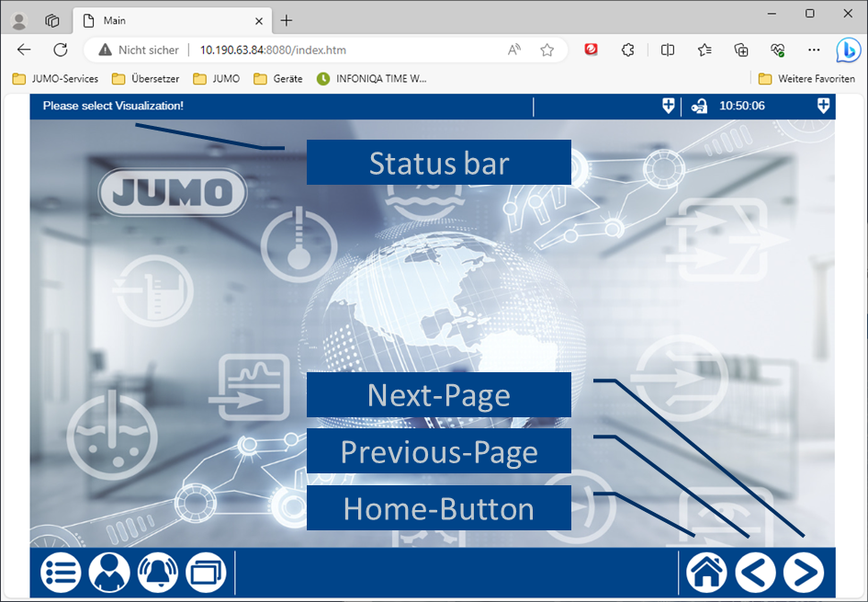
Task: Refresh the current page
Action: (x=61, y=50)
